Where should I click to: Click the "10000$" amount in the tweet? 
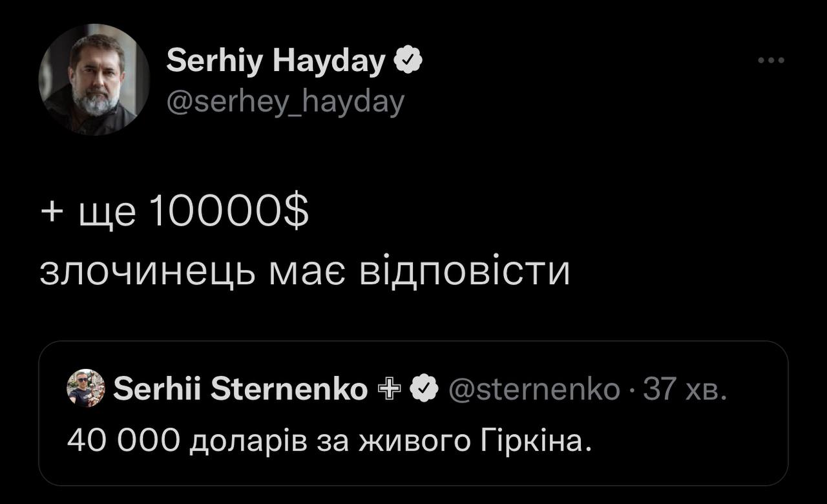click(x=229, y=213)
